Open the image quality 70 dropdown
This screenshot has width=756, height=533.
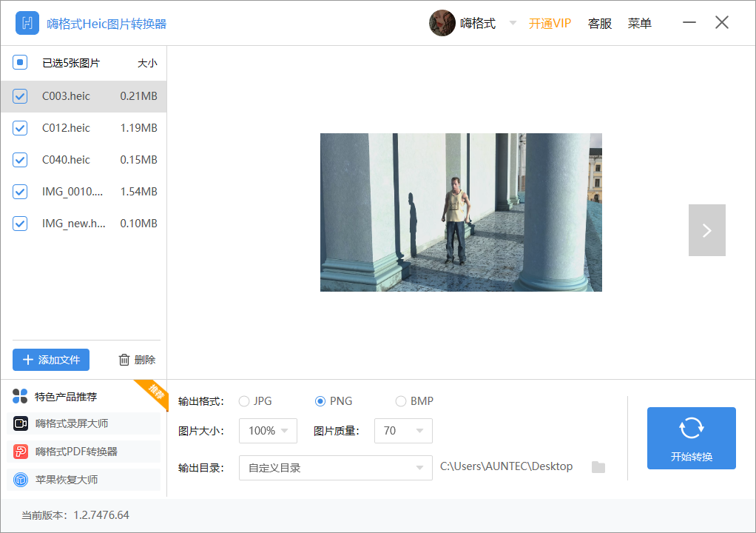coord(403,431)
